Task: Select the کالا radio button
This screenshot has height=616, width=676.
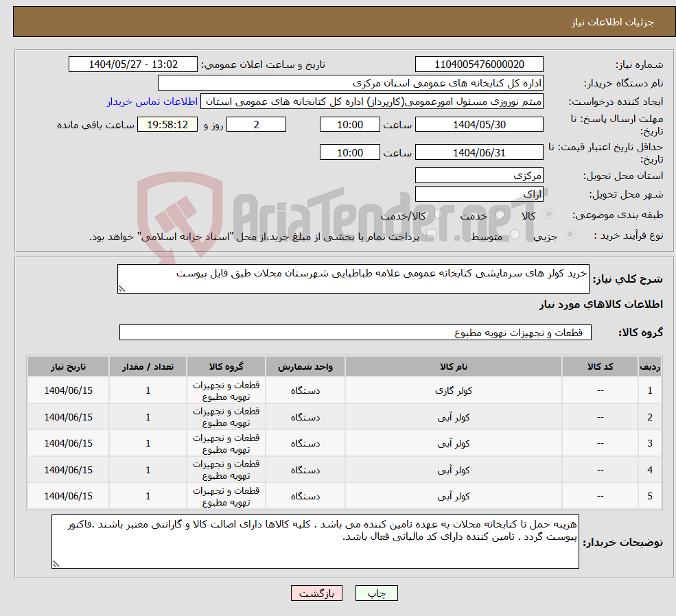Action: 549,214
